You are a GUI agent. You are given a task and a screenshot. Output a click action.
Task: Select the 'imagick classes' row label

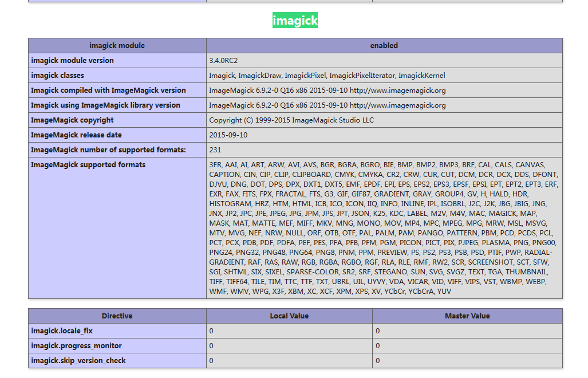coord(117,76)
